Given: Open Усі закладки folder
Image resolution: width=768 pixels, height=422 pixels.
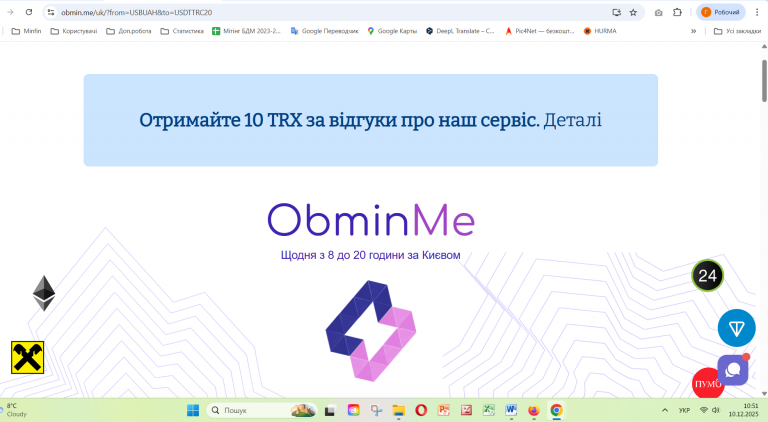Looking at the screenshot, I should point(737,31).
